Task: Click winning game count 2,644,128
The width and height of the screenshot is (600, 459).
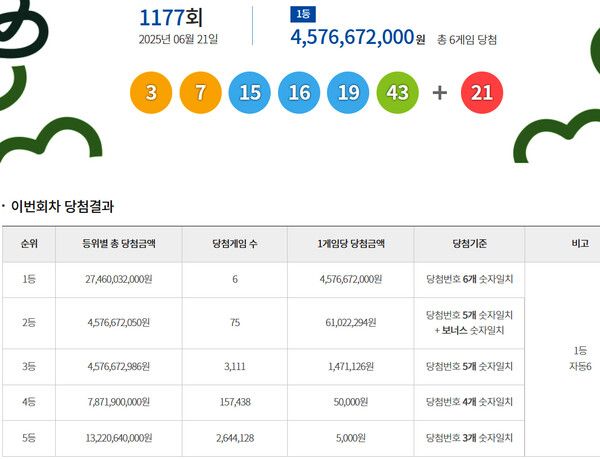Action: [235, 438]
